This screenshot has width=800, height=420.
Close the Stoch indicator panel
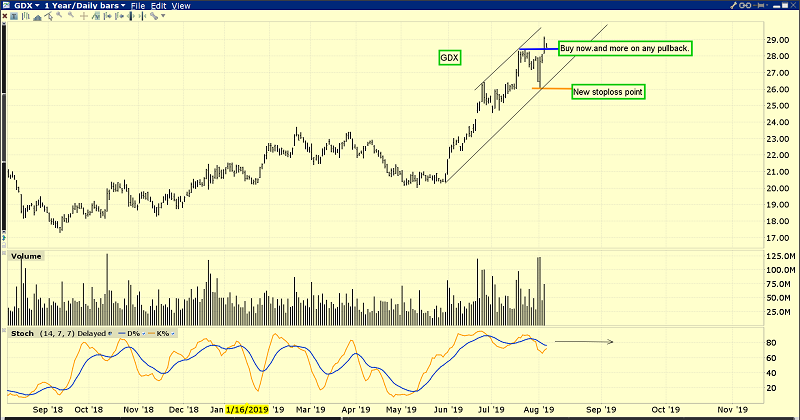[4, 330]
